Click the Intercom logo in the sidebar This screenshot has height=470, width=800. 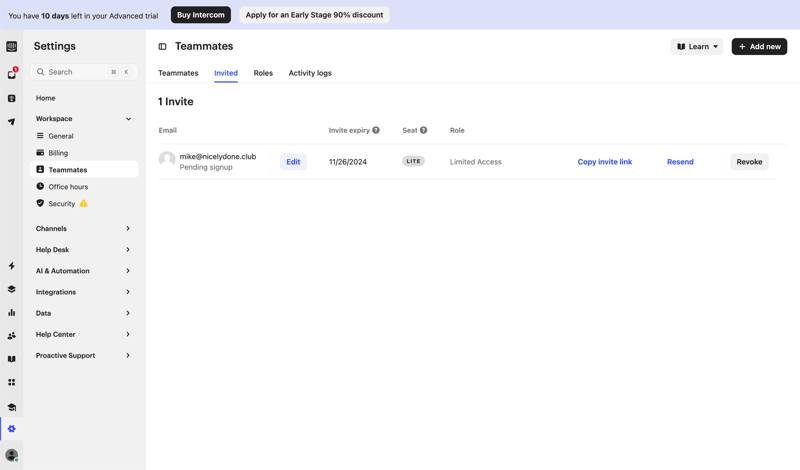point(12,47)
